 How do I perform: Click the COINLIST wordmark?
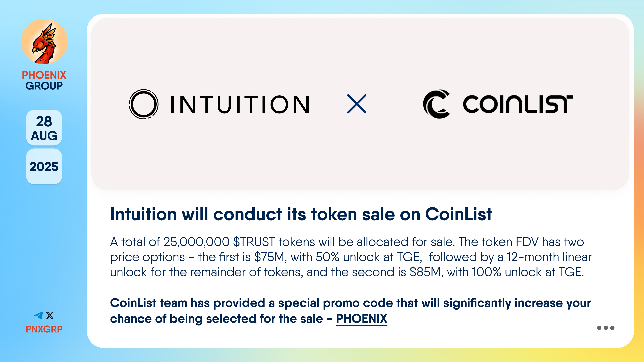point(518,104)
